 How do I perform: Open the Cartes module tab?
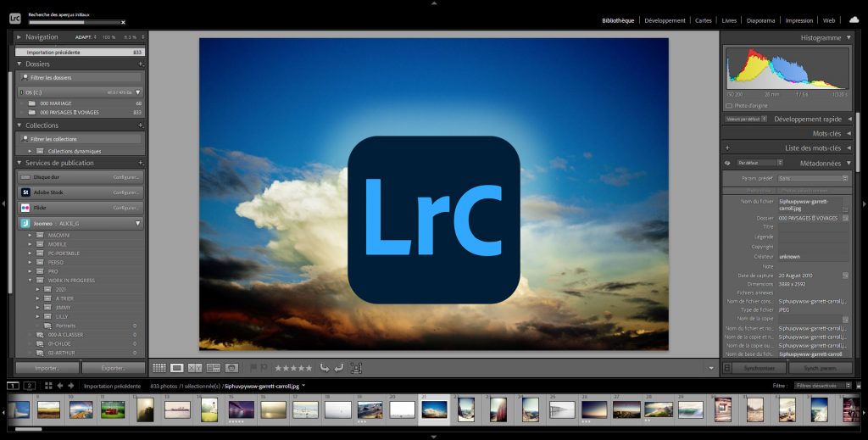703,20
